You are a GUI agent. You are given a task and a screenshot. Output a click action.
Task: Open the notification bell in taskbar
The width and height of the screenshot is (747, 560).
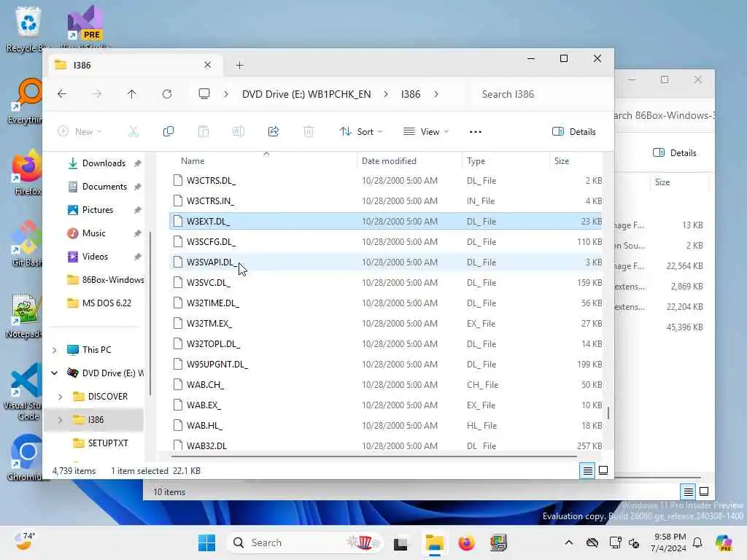(697, 542)
